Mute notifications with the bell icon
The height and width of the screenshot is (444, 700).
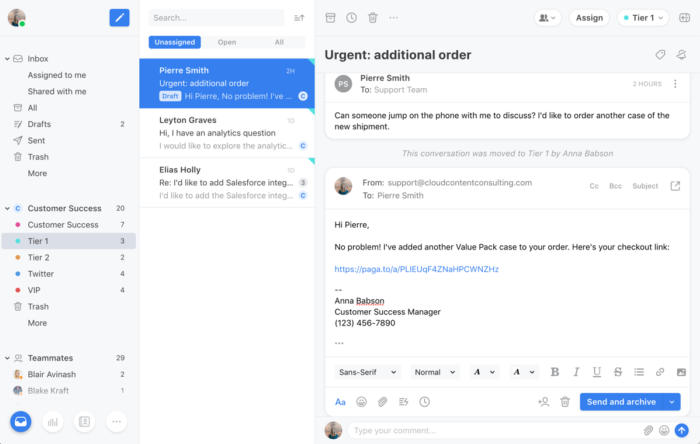(x=681, y=54)
